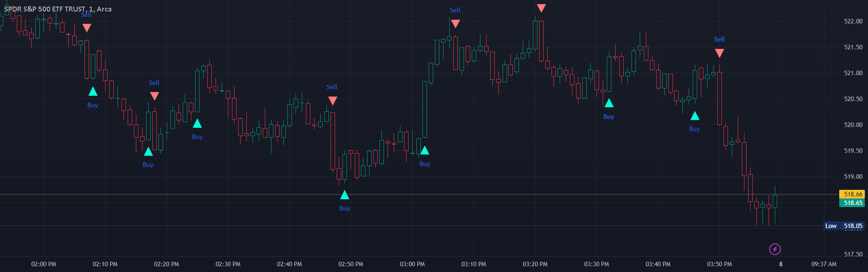Click the Low 518.05 price label
This screenshot has width=868, height=272.
[x=844, y=226]
